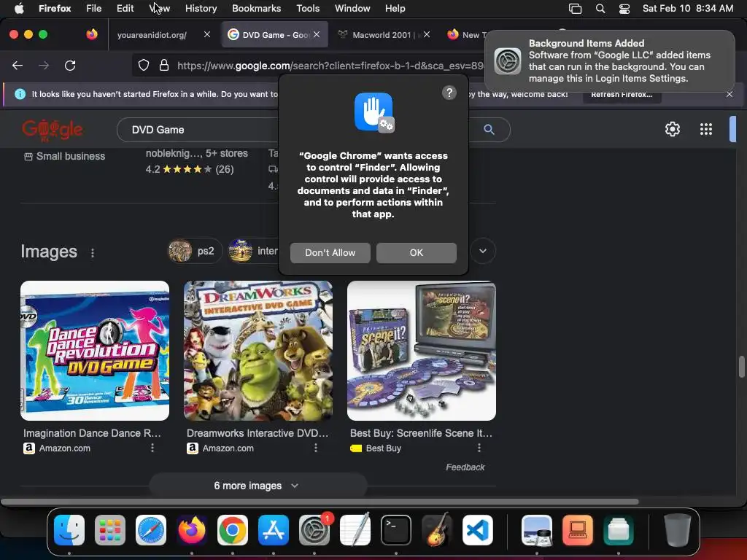Image resolution: width=747 pixels, height=560 pixels.
Task: Open Visual Studio Code from dock
Action: pyautogui.click(x=477, y=530)
